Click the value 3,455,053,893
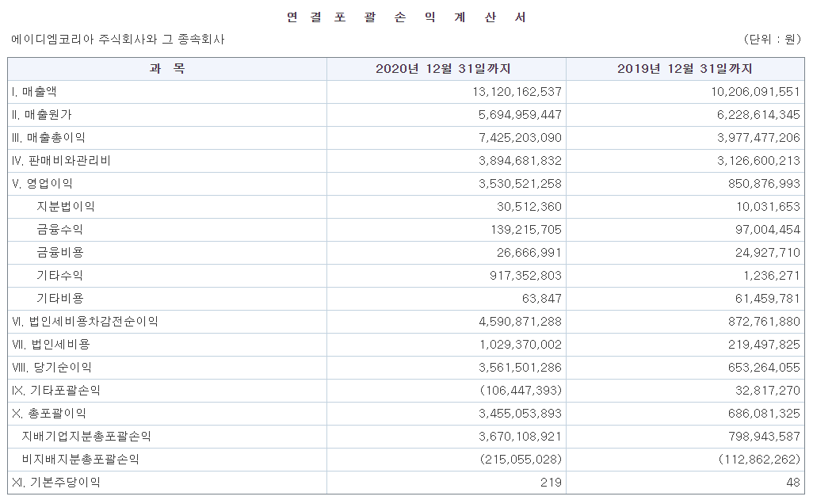The image size is (813, 504). tap(520, 413)
